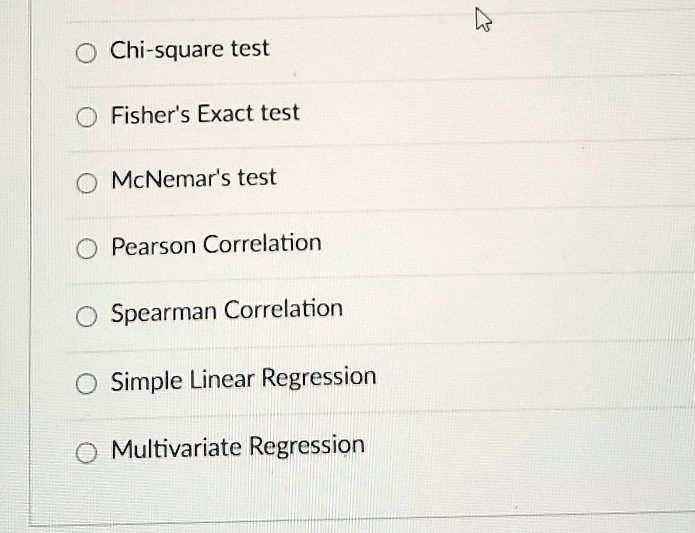The image size is (695, 533).
Task: Click the "McNemar's test" answer text
Action: [194, 179]
